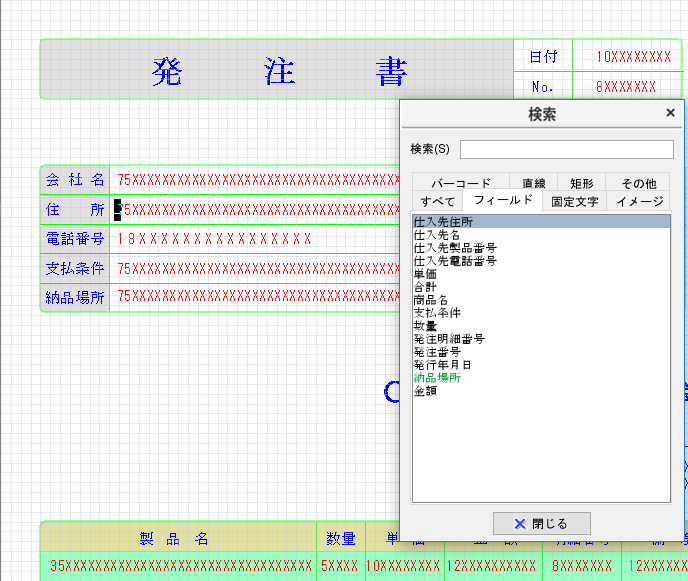
Task: Click the 納品場所 label on the form
Action: [x=75, y=298]
